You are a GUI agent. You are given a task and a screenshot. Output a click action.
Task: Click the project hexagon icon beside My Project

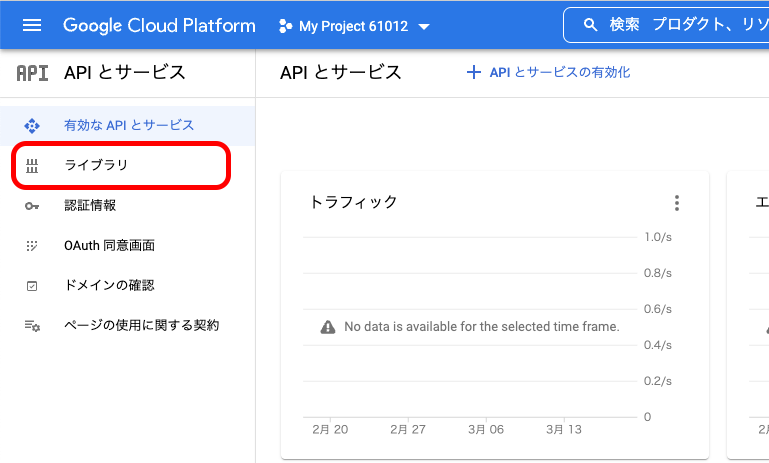(284, 26)
